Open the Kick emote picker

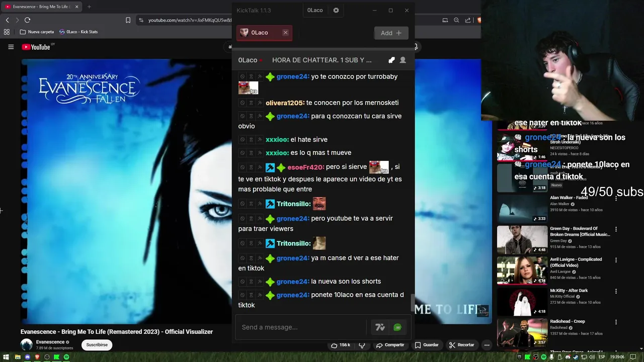click(397, 327)
